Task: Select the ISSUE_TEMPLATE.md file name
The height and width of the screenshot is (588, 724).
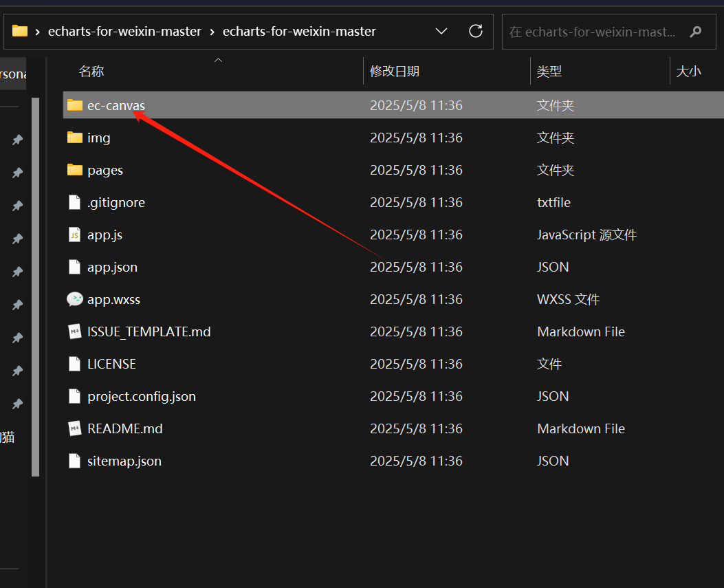Action: [x=149, y=331]
